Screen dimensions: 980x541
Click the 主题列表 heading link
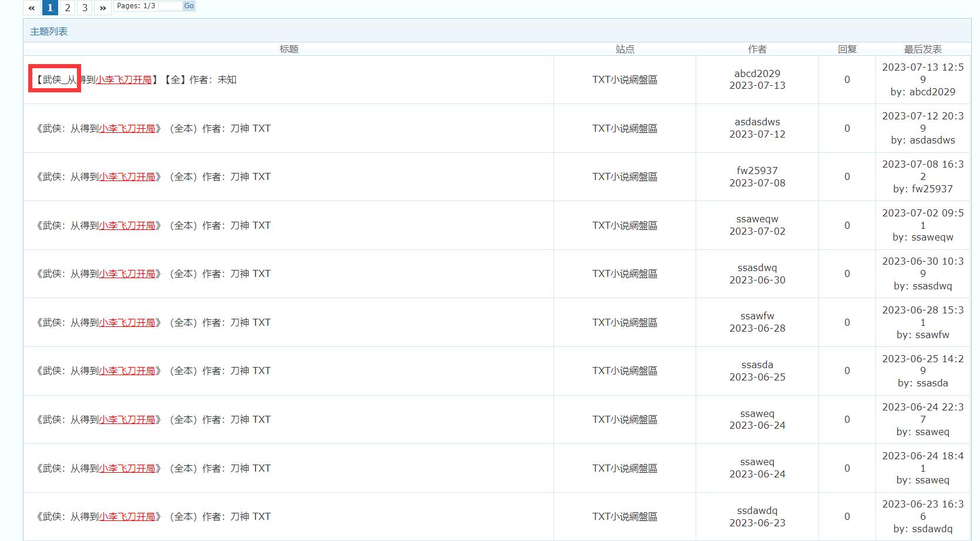(x=49, y=31)
